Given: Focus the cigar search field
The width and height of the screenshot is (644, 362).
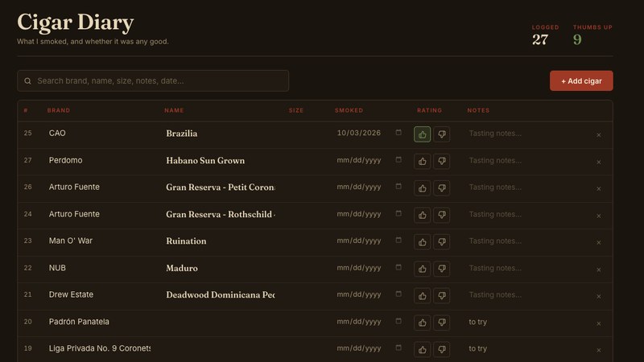Looking at the screenshot, I should (153, 81).
